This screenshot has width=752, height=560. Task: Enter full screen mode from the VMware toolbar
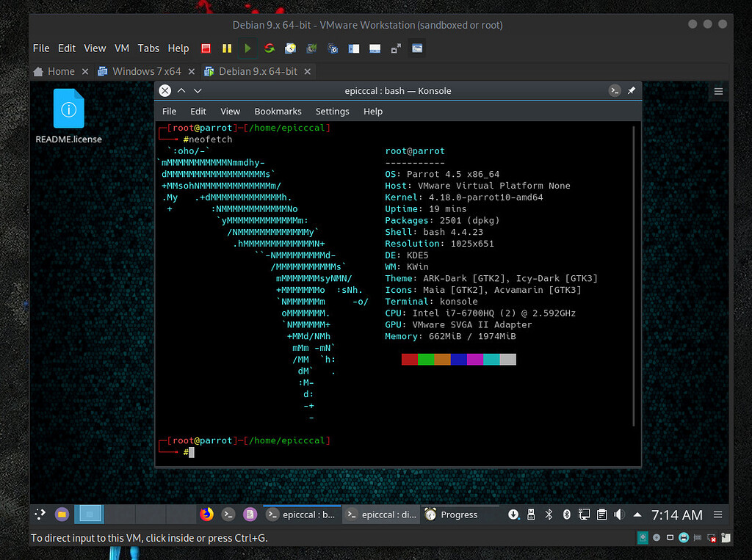click(x=396, y=48)
